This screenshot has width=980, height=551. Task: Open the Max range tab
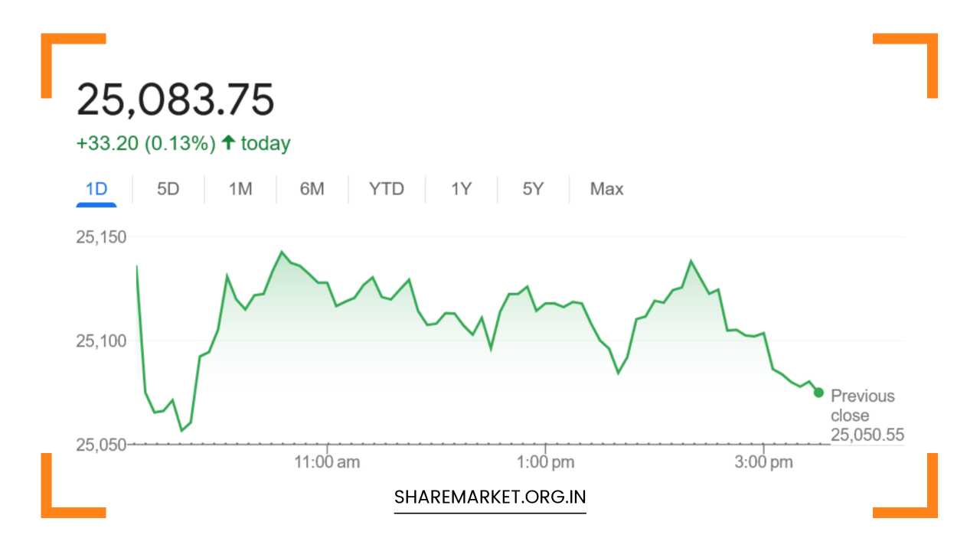click(606, 189)
